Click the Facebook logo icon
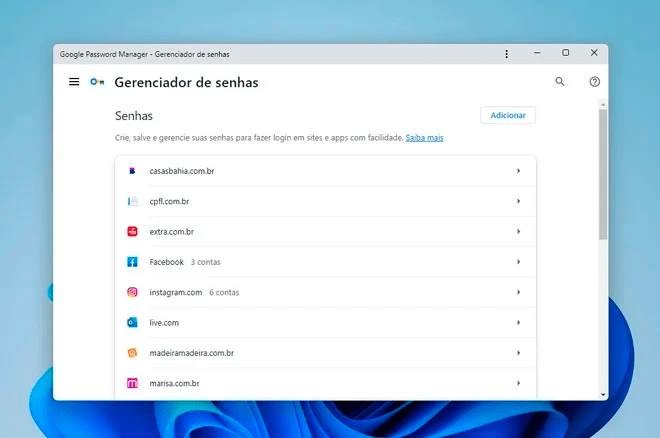660x438 pixels. (132, 262)
